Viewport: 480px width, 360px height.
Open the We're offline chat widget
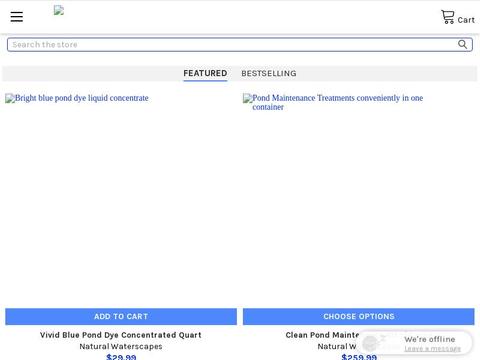click(415, 343)
